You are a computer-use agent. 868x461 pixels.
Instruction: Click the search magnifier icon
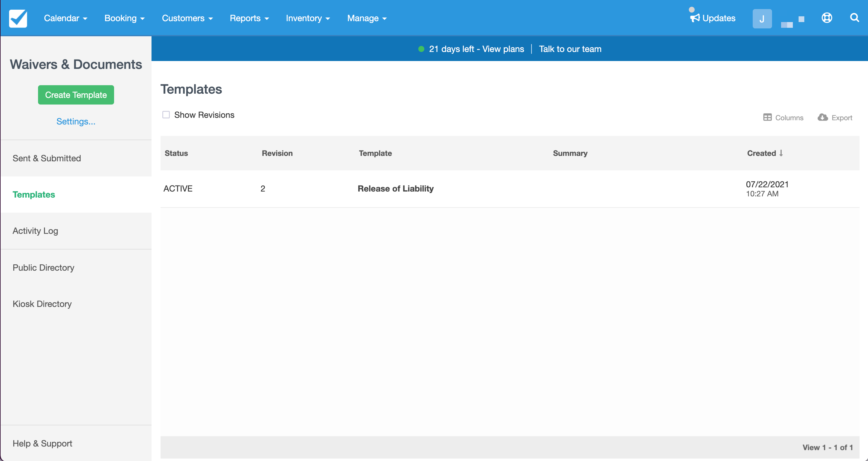coord(854,18)
